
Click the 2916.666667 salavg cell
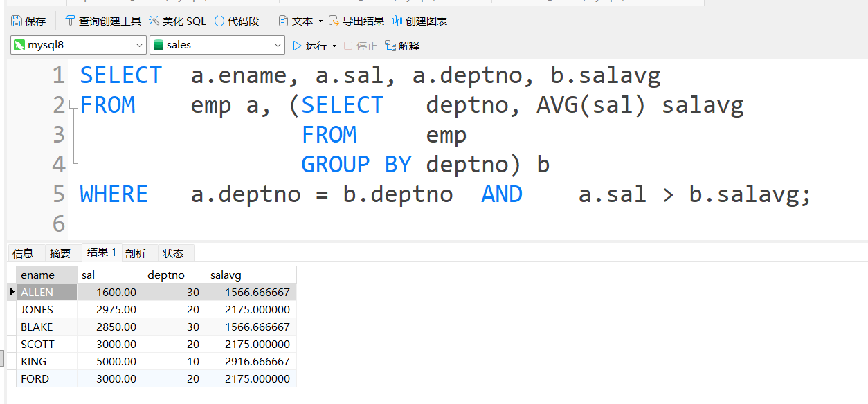(251, 361)
